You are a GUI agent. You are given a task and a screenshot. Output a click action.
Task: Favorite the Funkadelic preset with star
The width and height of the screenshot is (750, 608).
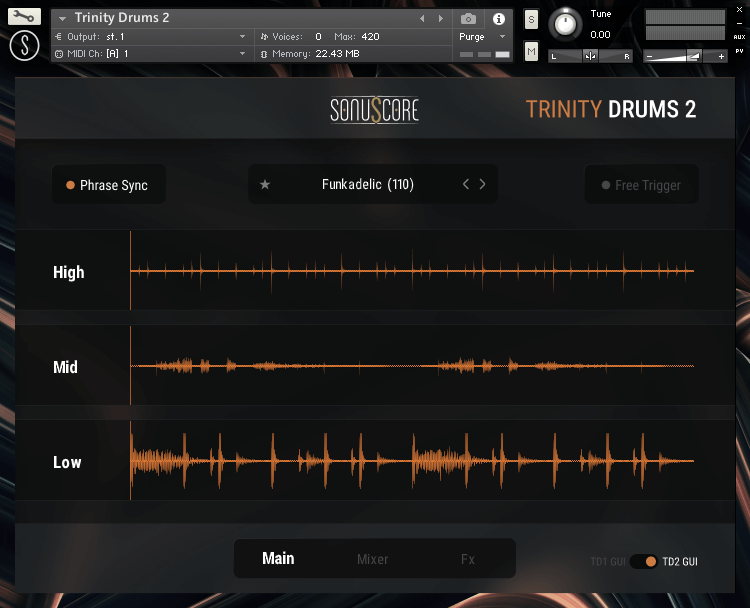click(265, 185)
